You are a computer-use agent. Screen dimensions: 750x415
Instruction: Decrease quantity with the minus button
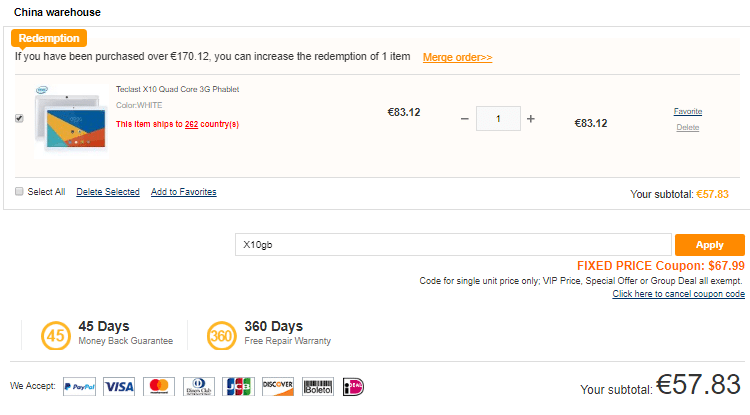coord(464,119)
